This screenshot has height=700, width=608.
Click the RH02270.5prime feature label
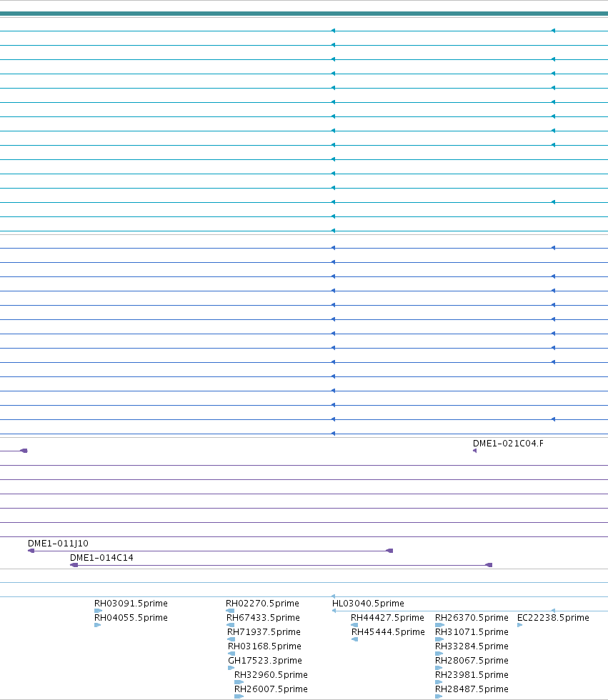(x=262, y=603)
